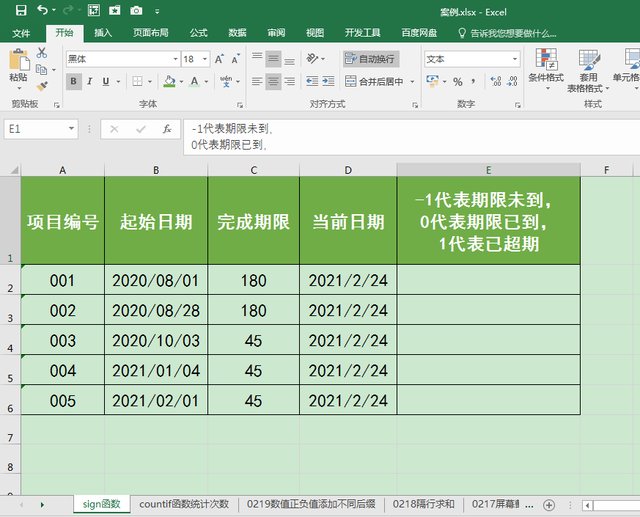The image size is (640, 517).
Task: Select column E header
Action: coord(488,170)
